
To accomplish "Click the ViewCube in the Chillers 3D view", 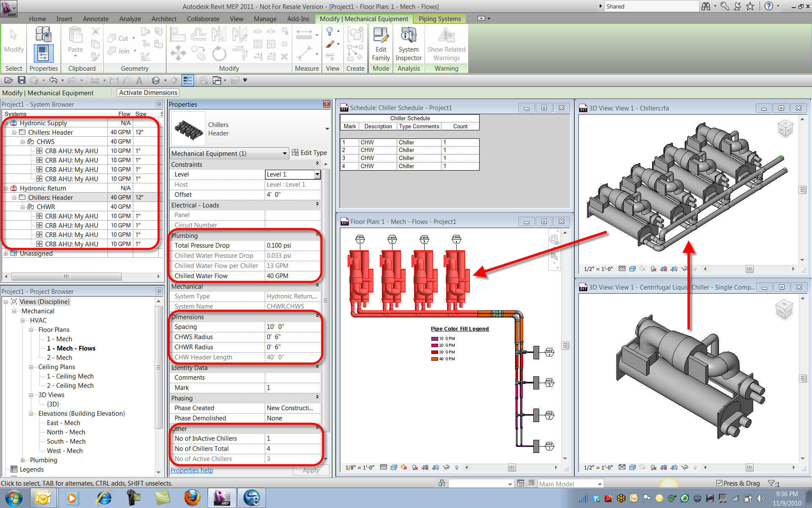I will [785, 128].
